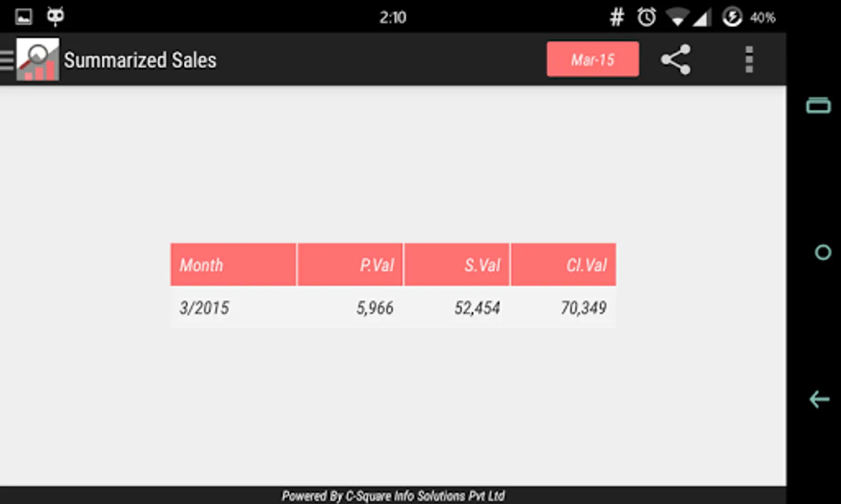Screen dimensions: 841x504
Task: Select the 3/2015 table row
Action: 393,307
